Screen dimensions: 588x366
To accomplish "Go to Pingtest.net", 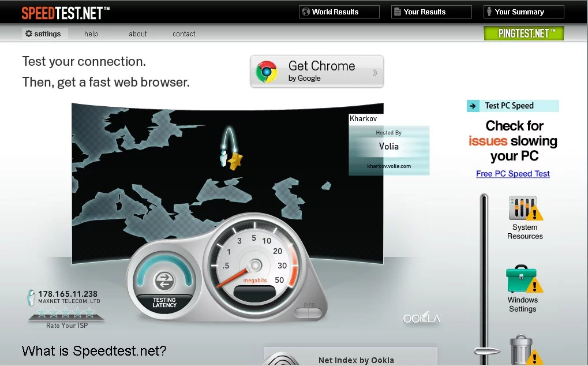I will (x=523, y=33).
